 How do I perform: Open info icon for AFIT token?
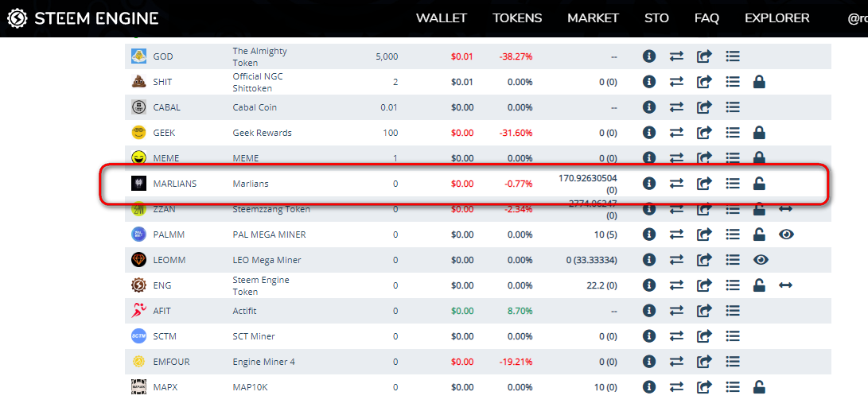click(x=649, y=311)
